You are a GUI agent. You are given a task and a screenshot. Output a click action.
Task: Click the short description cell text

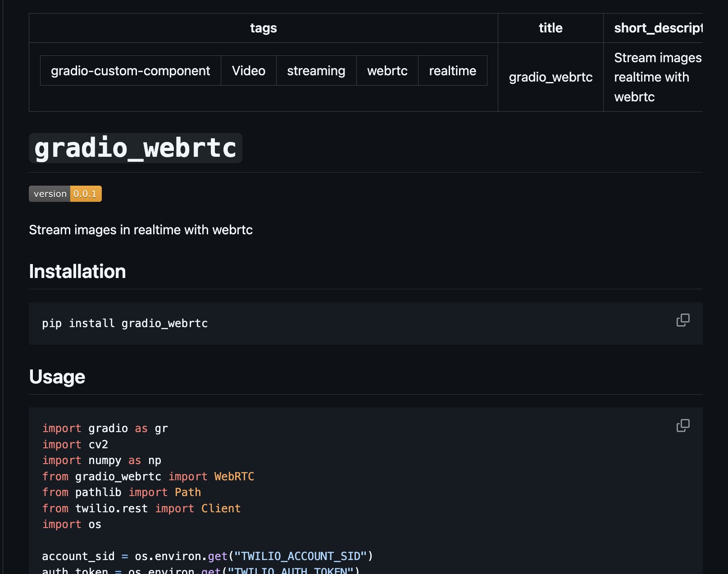(658, 77)
